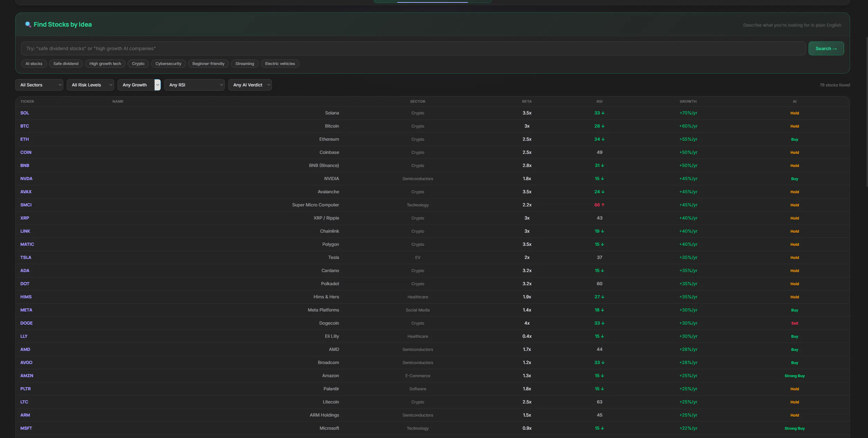Open the AVGO ticker link

pos(26,363)
